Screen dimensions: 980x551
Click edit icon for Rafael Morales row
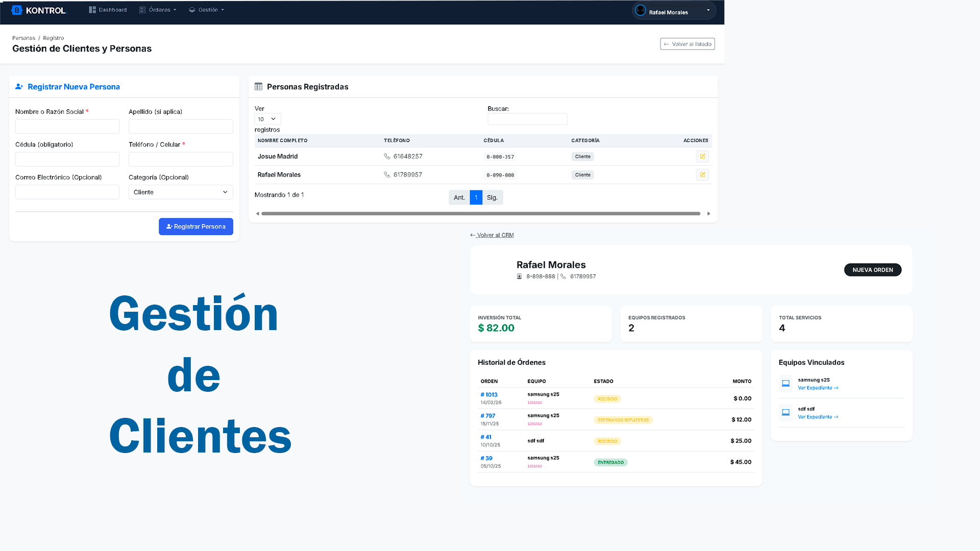coord(702,175)
